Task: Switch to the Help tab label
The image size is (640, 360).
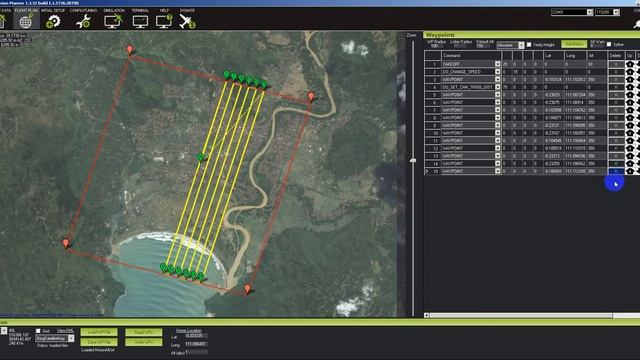Action: point(164,10)
